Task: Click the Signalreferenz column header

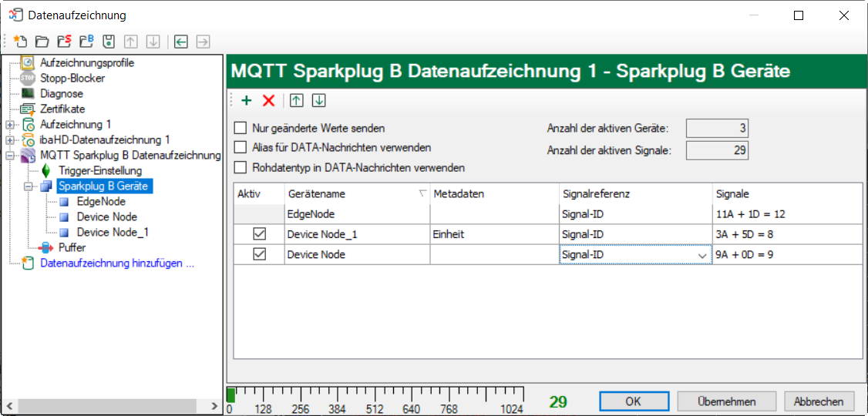Action: pos(635,193)
